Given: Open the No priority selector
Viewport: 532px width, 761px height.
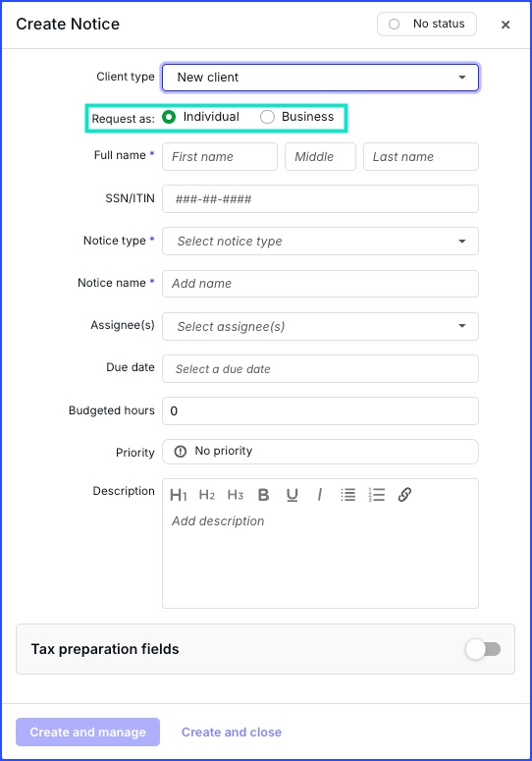Looking at the screenshot, I should pos(320,452).
